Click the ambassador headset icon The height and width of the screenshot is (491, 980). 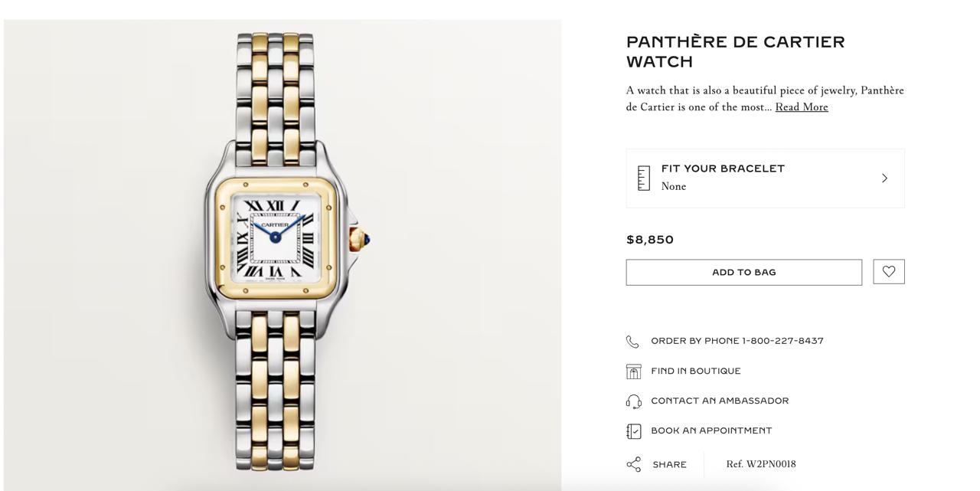(x=633, y=401)
